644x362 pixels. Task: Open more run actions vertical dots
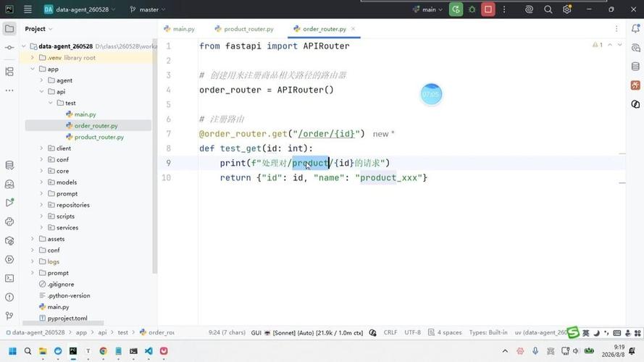pyautogui.click(x=504, y=9)
